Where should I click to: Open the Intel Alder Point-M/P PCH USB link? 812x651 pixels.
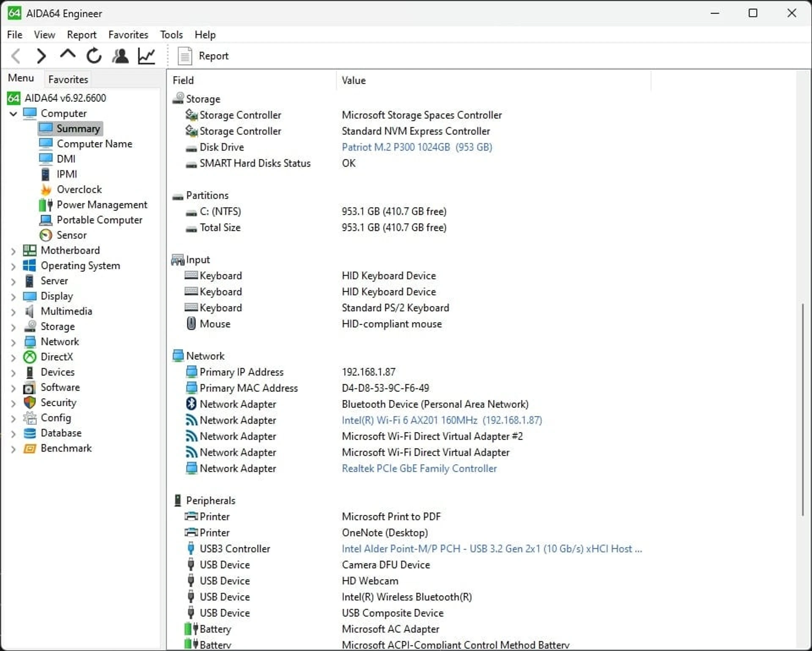point(492,549)
